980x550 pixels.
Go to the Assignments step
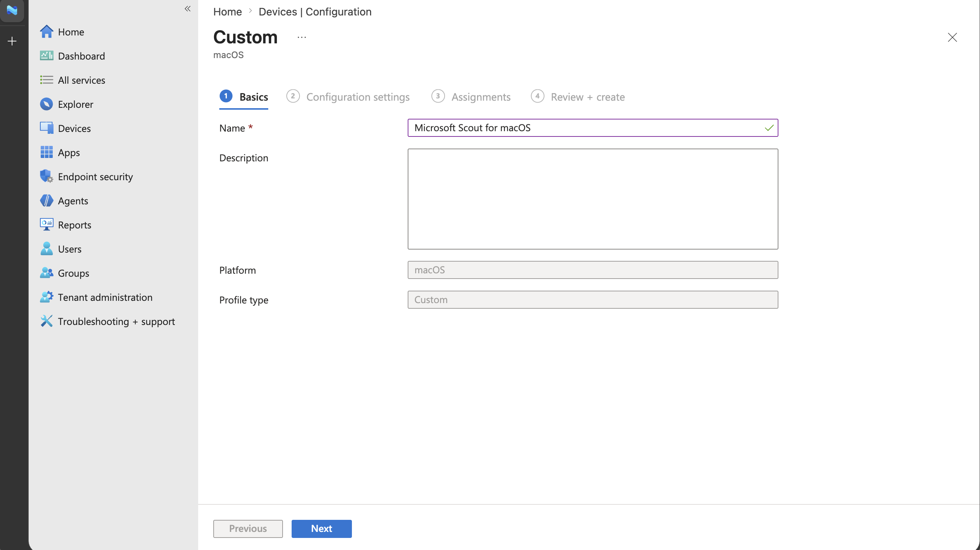point(471,97)
